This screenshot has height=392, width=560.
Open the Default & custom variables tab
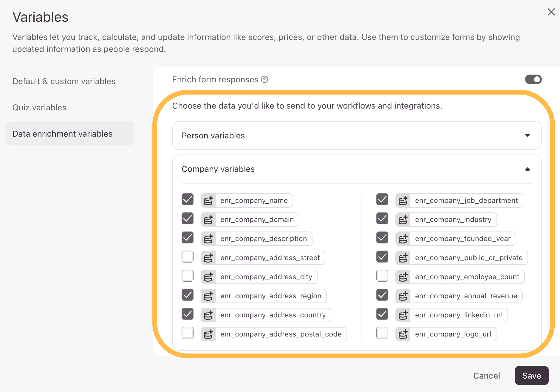(64, 81)
